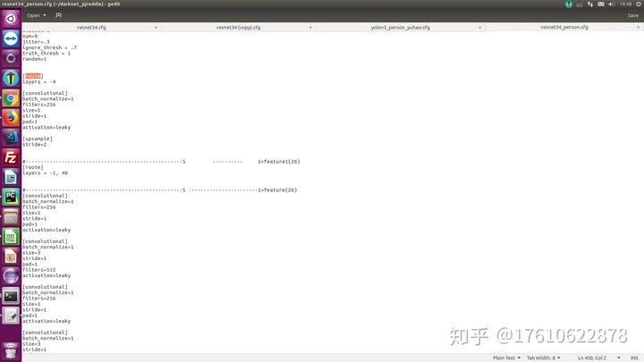Open FileZilla from the dock
Viewport: 644px width, 362px height.
10,157
